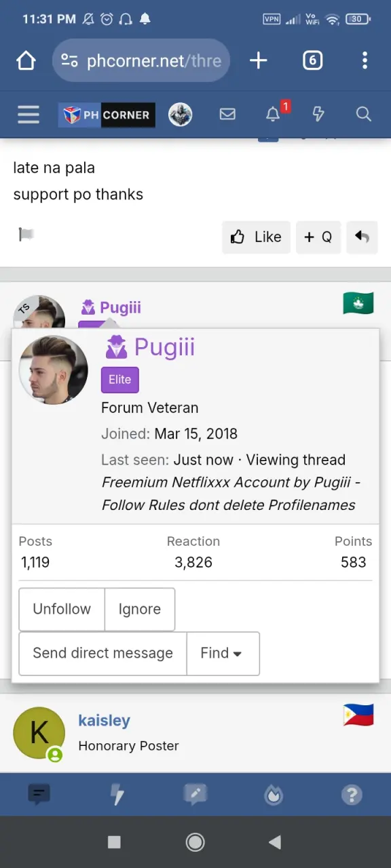391x868 pixels.
Task: Send direct message to Pugiii
Action: tap(103, 653)
